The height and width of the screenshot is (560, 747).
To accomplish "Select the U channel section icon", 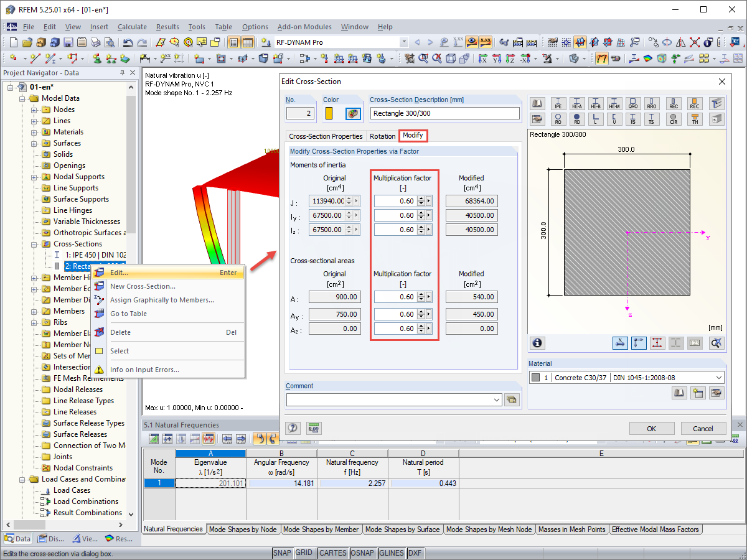I will tap(615, 119).
